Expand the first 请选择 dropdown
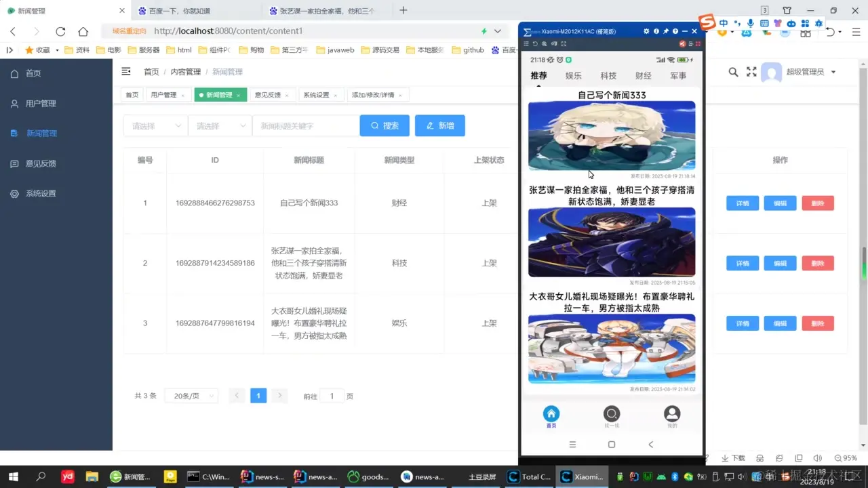Viewport: 868px width, 488px height. pos(155,125)
